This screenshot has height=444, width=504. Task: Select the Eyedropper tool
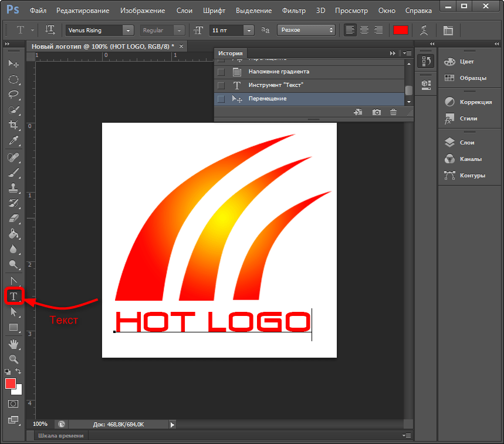click(x=13, y=141)
